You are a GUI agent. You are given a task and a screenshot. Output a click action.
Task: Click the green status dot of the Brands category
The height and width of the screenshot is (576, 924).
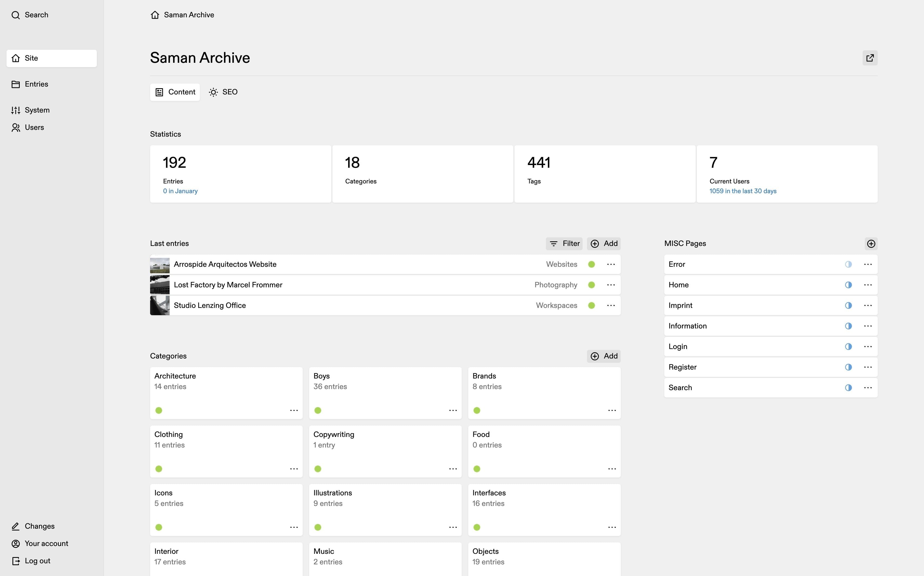tap(477, 410)
